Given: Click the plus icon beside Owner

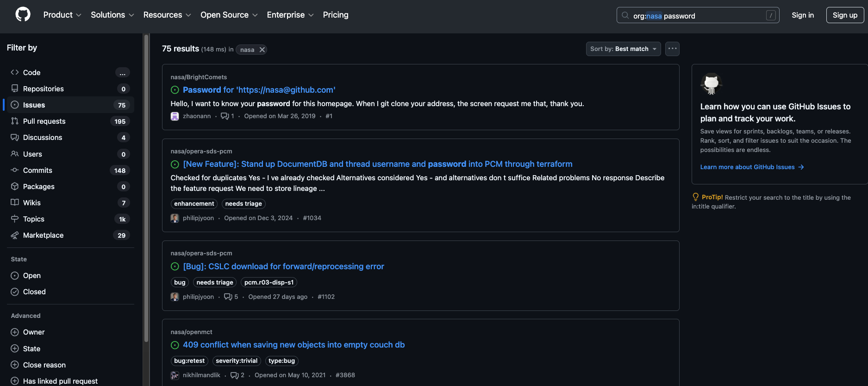Looking at the screenshot, I should [15, 332].
